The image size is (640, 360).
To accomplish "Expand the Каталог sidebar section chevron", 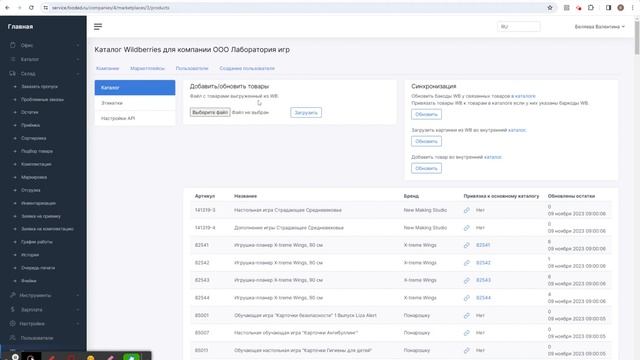I will 78,60.
